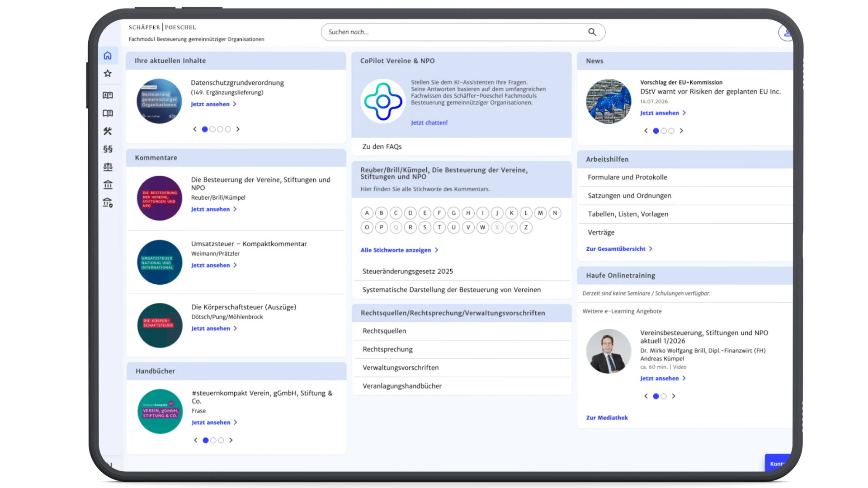
Task: Click the Suchen nach search field
Action: (x=463, y=32)
